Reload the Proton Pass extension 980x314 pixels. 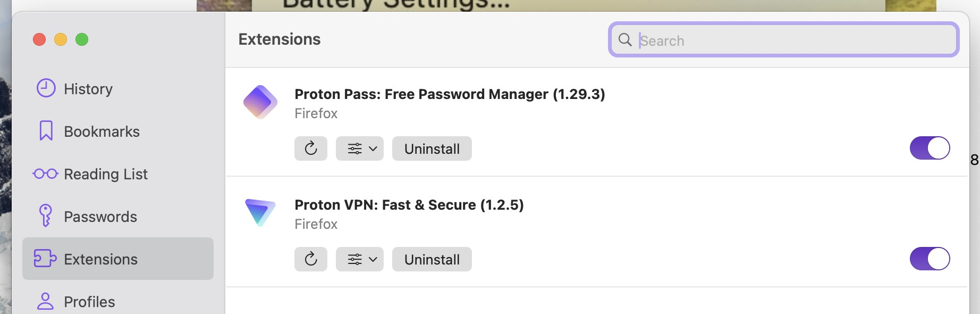coord(311,148)
